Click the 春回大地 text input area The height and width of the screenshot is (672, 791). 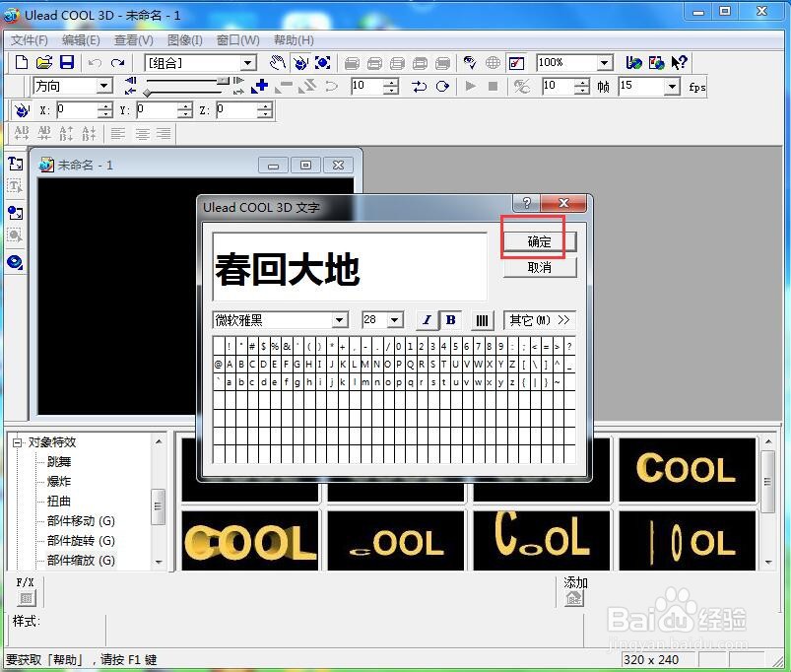(x=350, y=266)
